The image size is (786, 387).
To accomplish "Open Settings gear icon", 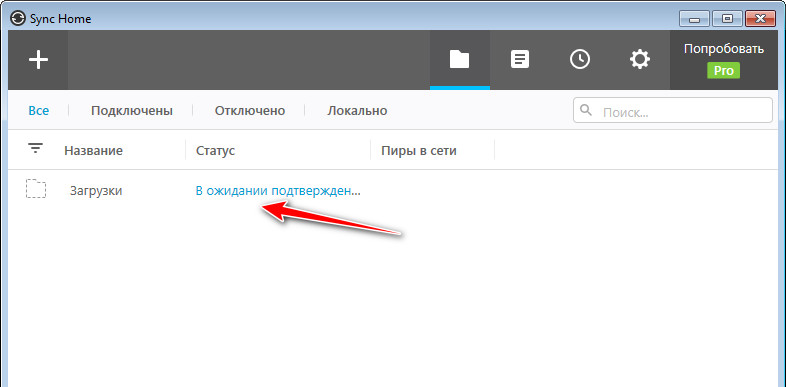I will point(640,60).
